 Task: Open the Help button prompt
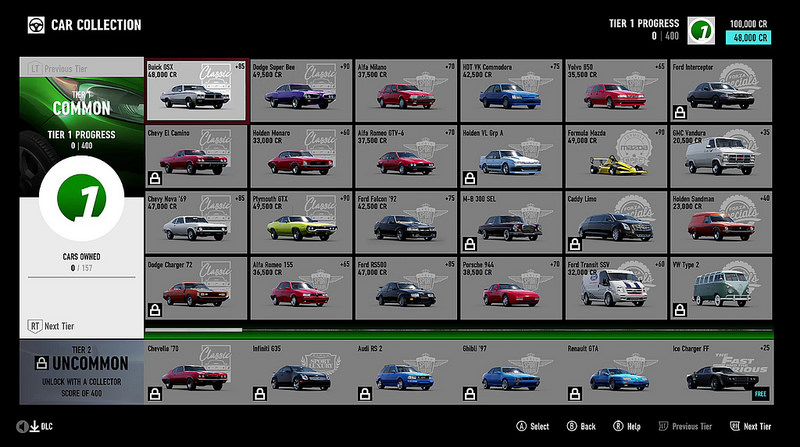point(627,427)
